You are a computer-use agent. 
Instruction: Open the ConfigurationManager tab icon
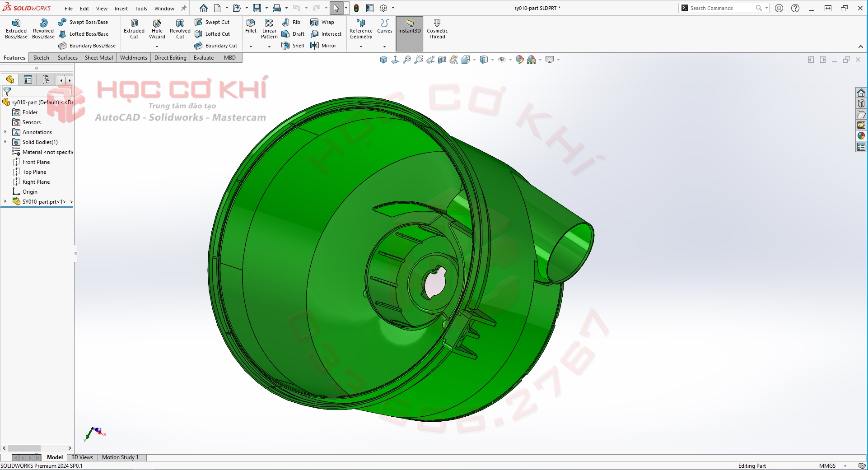tap(46, 80)
